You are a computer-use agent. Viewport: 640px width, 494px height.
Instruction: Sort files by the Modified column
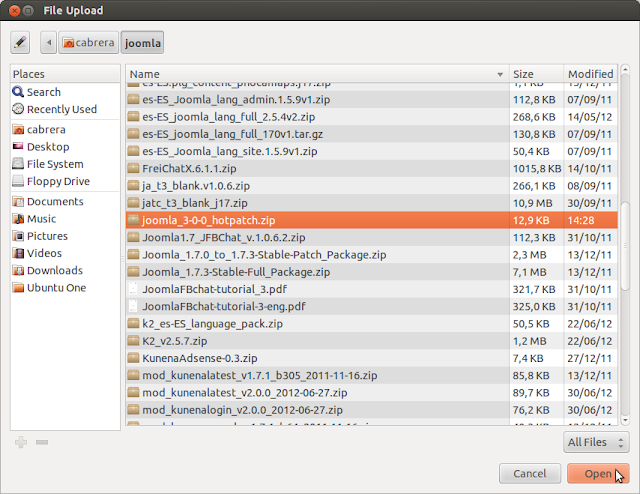click(590, 74)
